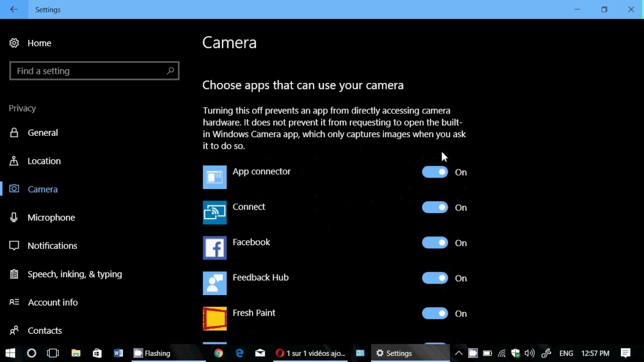
Task: Click the General lock icon
Action: point(14,133)
